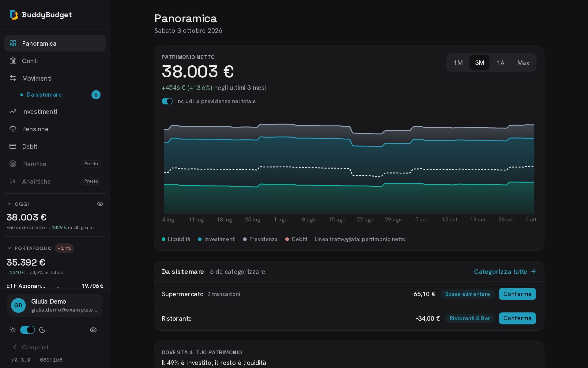588x368 pixels.
Task: Click the Ristoranti & Bar category chip
Action: coord(469,318)
